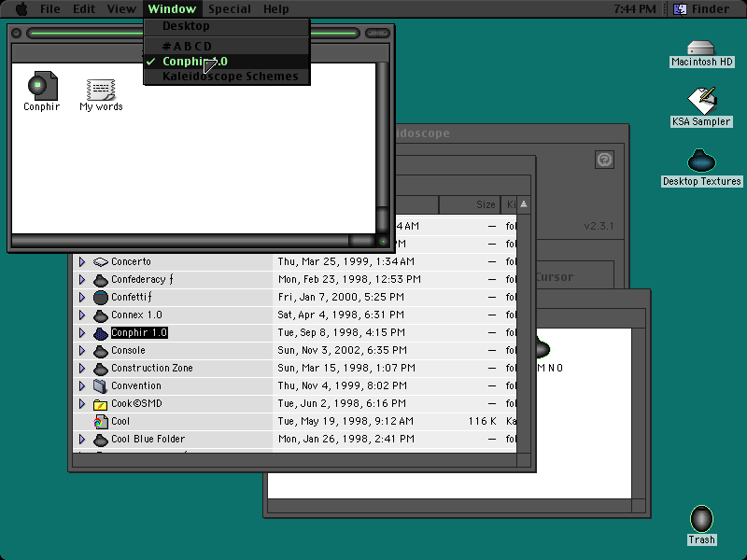Screen dimensions: 747x560
Task: Select the Desktop Textures folder icon
Action: click(701, 161)
